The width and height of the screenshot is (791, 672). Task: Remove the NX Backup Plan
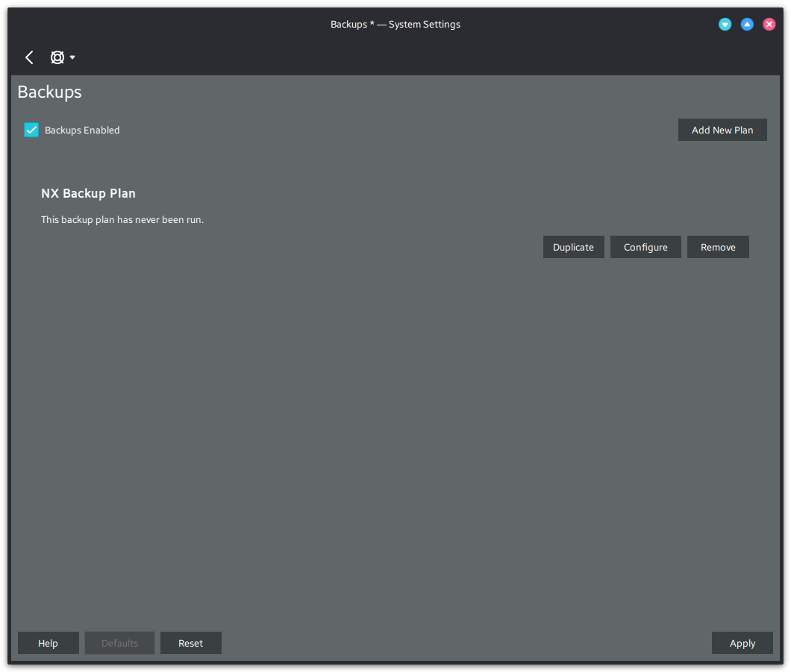pos(718,247)
